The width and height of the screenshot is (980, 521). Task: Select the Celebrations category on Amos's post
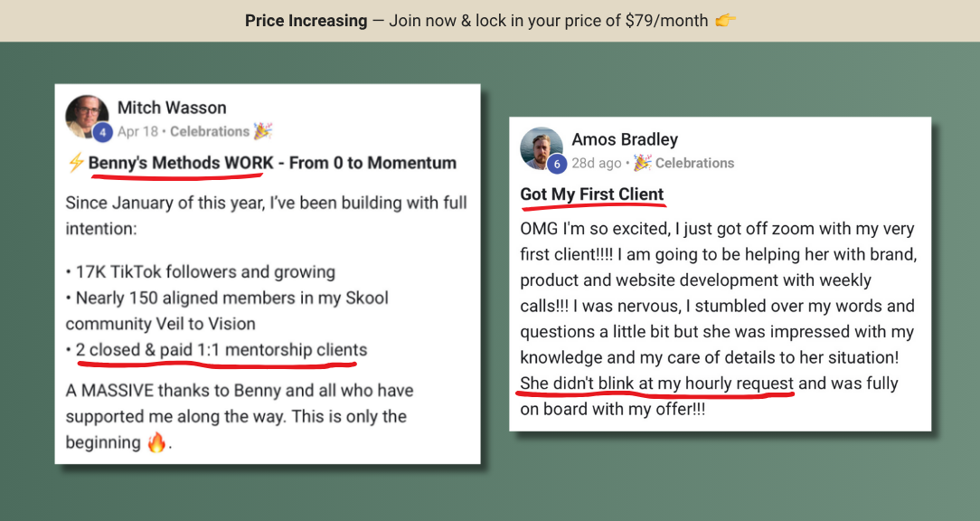pos(694,163)
